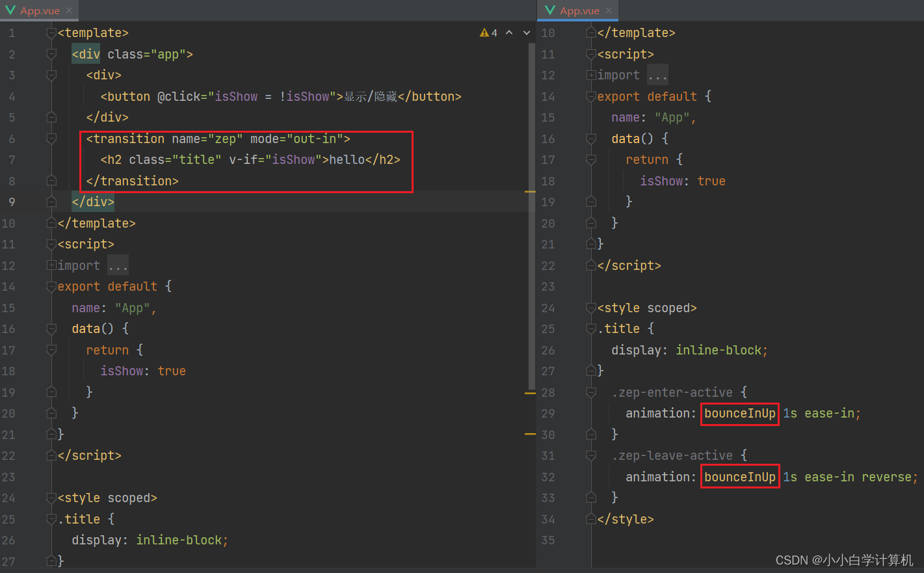Expand the '...' placeholder after import, right editor

click(x=658, y=75)
